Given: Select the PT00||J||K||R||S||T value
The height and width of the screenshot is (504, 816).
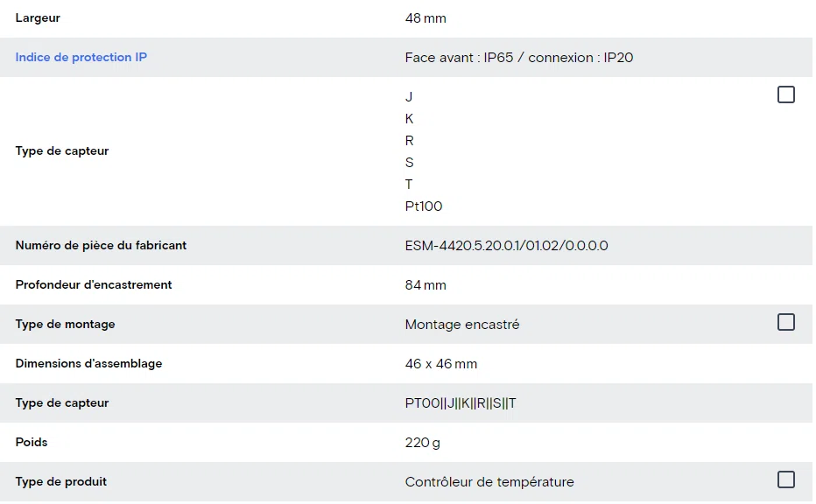Looking at the screenshot, I should [x=461, y=403].
